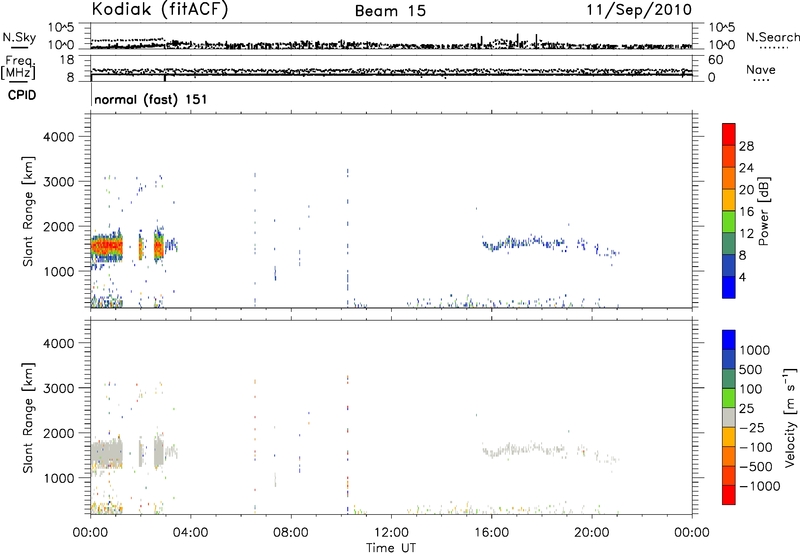Click the date "11/Sep/2010"
Screen dimensions: 800x554
pos(639,9)
